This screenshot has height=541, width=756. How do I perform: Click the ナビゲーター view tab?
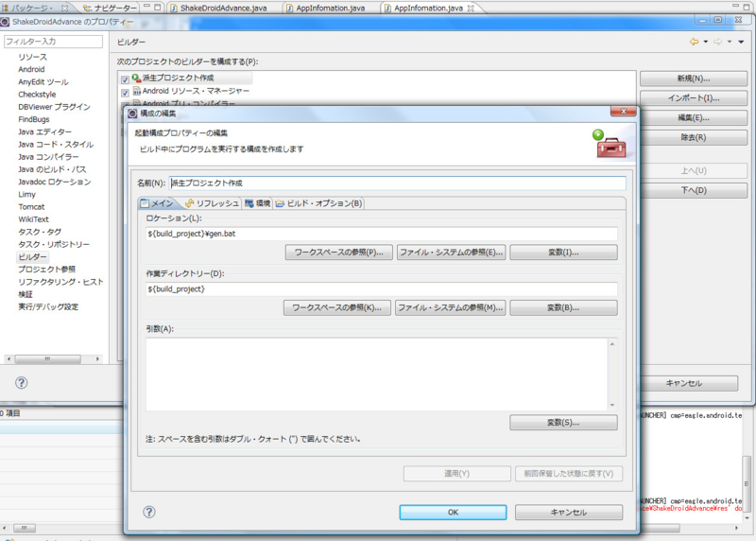coord(110,8)
